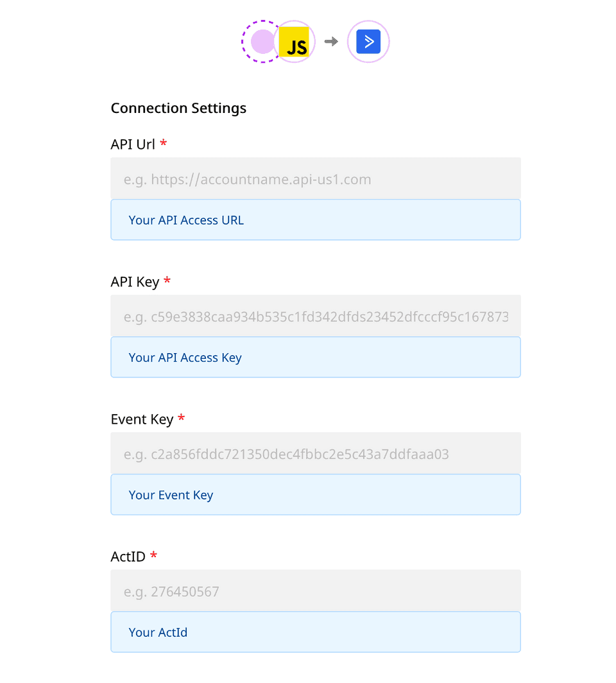Viewport: 616px width, 683px height.
Task: Click the 'Event Key' field label
Action: [x=142, y=419]
